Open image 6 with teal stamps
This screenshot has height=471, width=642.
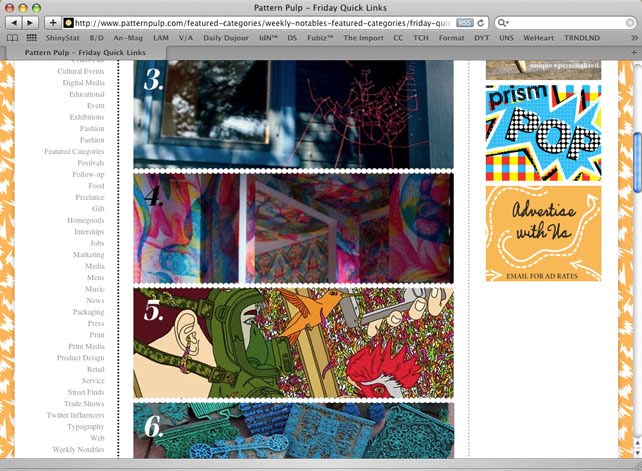click(294, 430)
